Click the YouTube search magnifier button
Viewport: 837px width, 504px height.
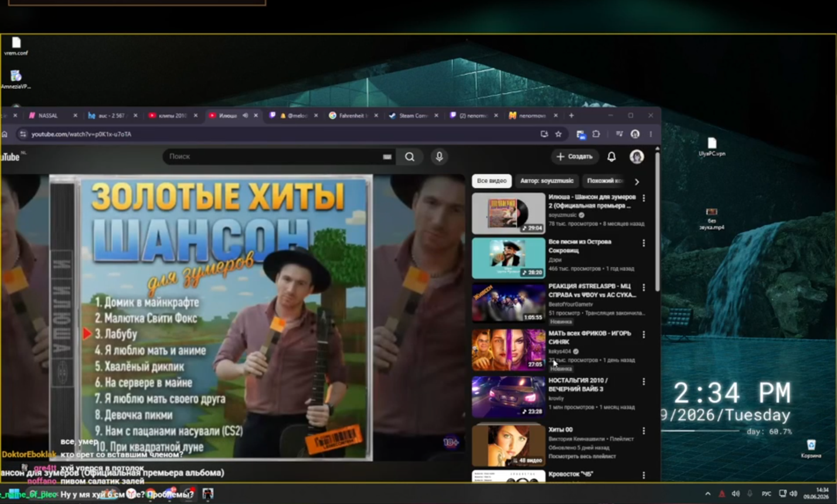410,156
